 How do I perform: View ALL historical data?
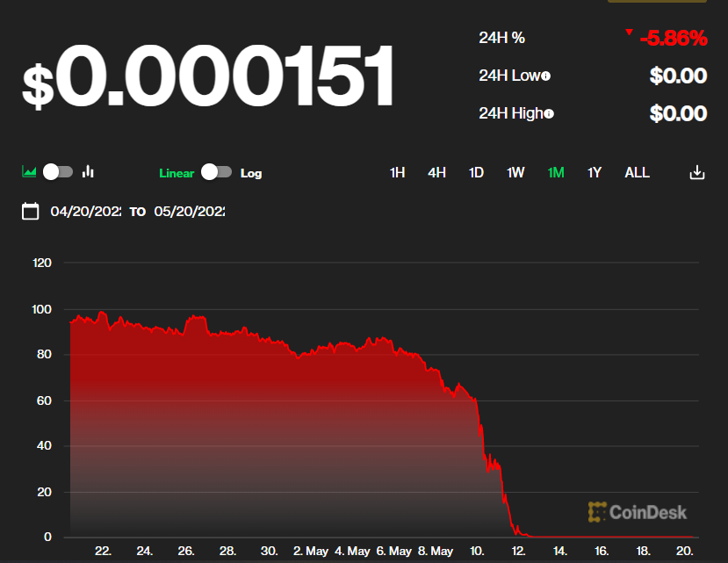point(637,172)
